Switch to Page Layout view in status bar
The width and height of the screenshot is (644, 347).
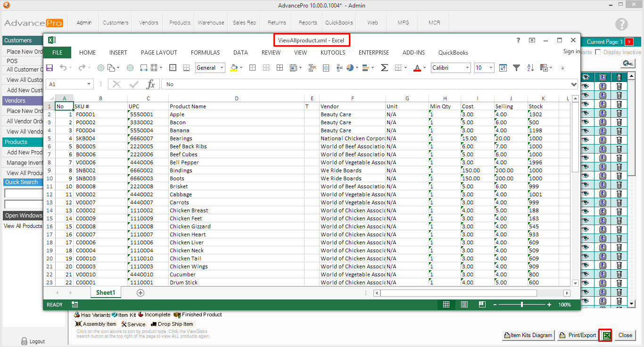[x=464, y=305]
